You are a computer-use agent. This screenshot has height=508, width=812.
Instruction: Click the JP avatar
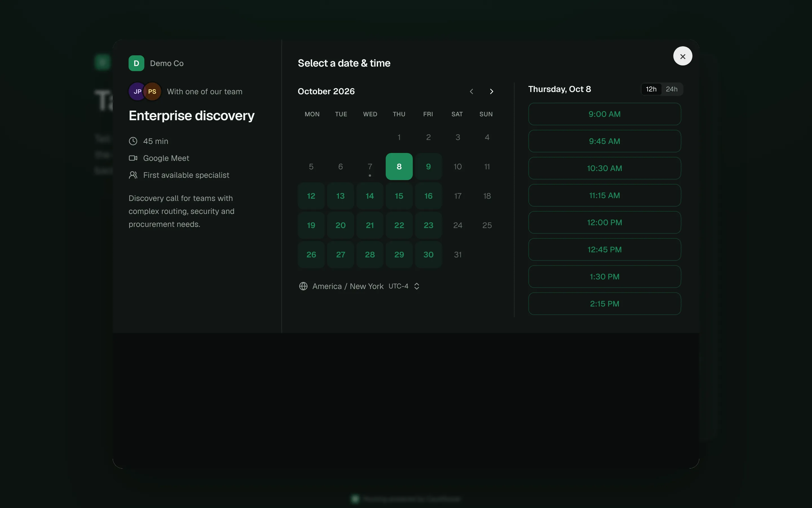[x=137, y=91]
